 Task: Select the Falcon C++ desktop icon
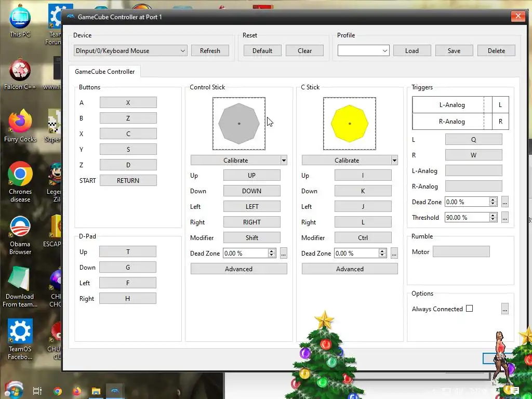pos(20,75)
